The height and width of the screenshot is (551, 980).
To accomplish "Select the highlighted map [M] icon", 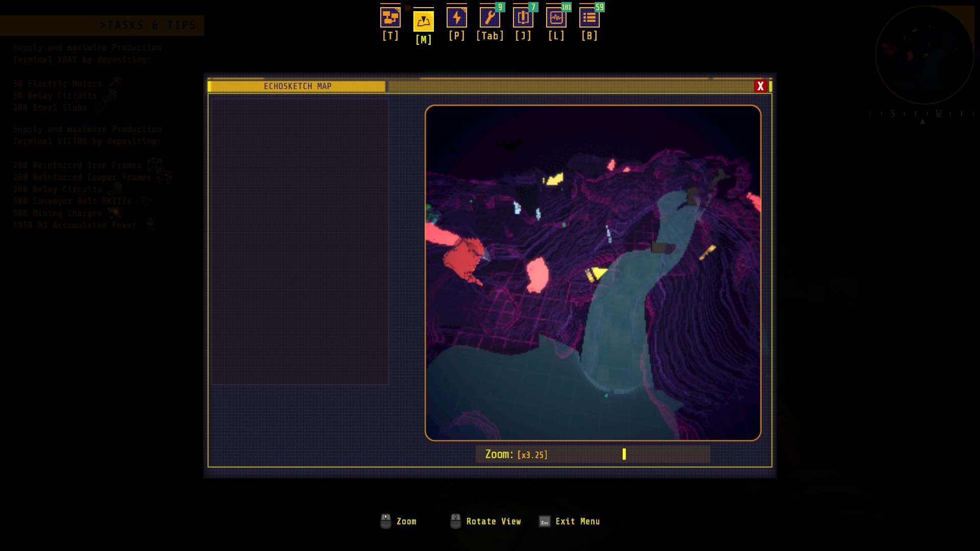I will [x=423, y=21].
